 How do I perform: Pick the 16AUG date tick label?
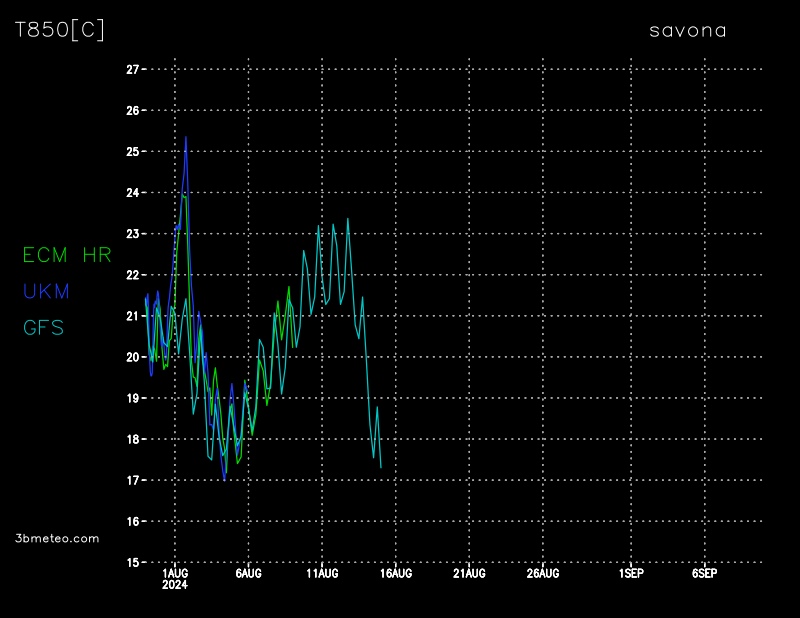396,574
